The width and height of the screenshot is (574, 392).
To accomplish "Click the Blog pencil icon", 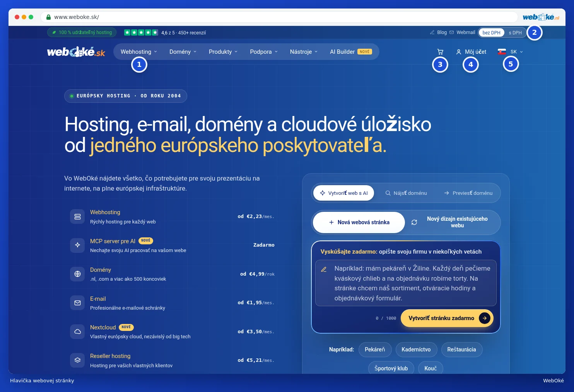I will click(432, 32).
